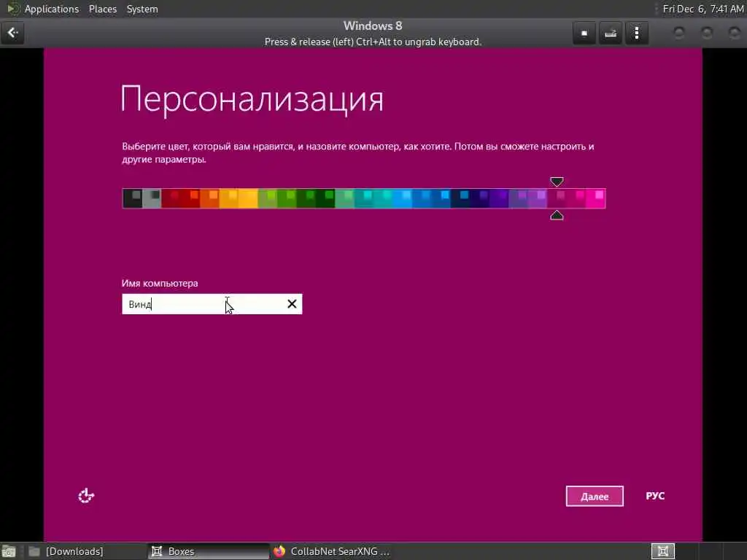Click the Windows 8 title text
Viewport: 747px width, 560px height.
(x=373, y=26)
